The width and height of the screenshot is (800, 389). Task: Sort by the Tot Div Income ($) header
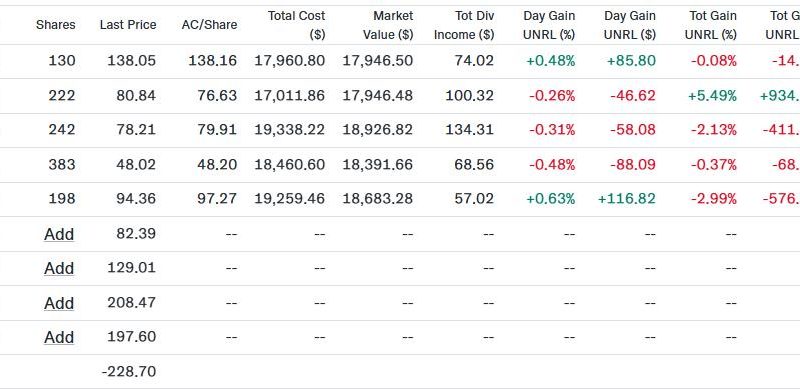pos(464,25)
